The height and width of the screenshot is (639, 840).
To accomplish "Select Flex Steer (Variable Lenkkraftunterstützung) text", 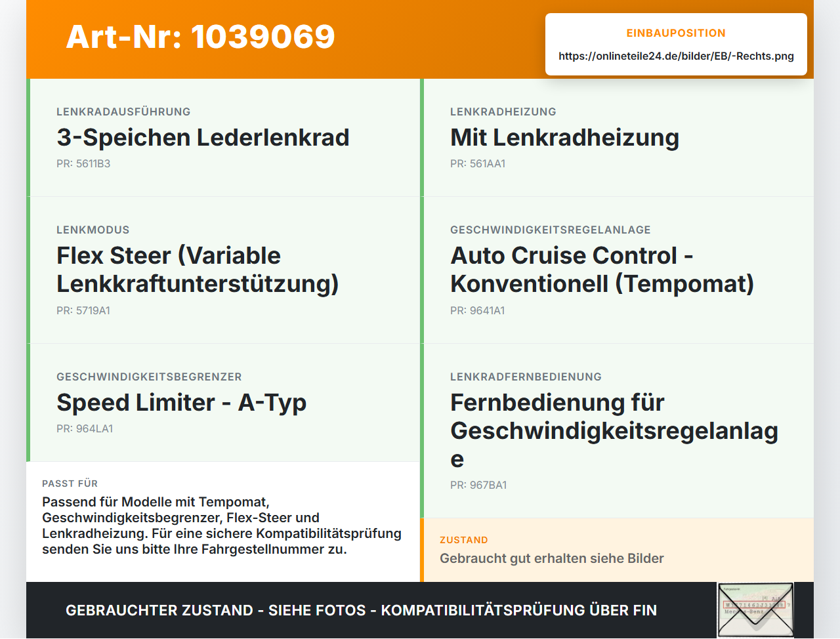I will tap(198, 269).
